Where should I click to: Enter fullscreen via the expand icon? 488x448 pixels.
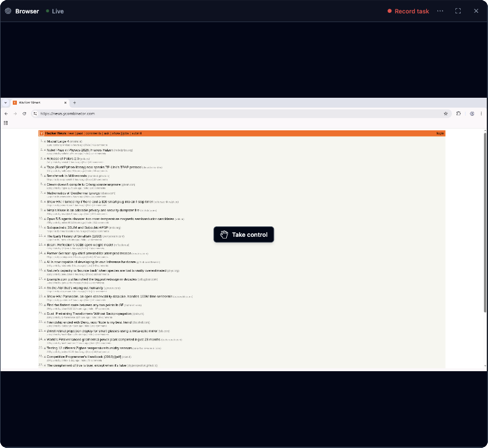(x=458, y=11)
